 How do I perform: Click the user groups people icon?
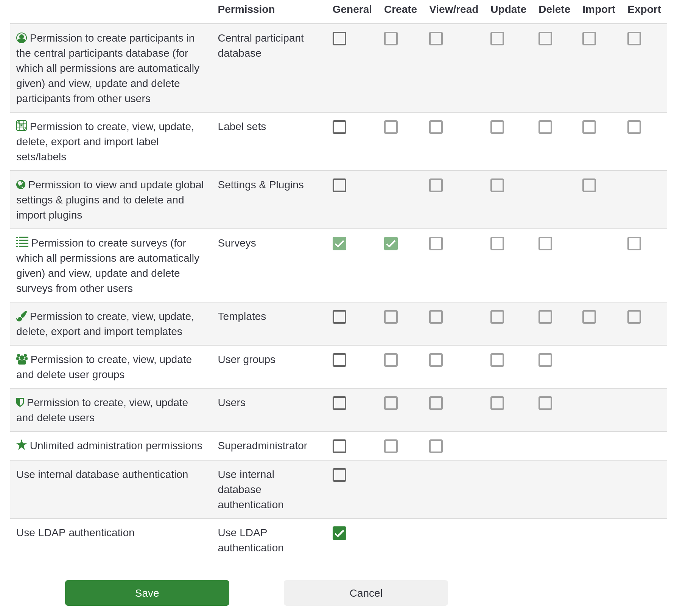point(22,359)
